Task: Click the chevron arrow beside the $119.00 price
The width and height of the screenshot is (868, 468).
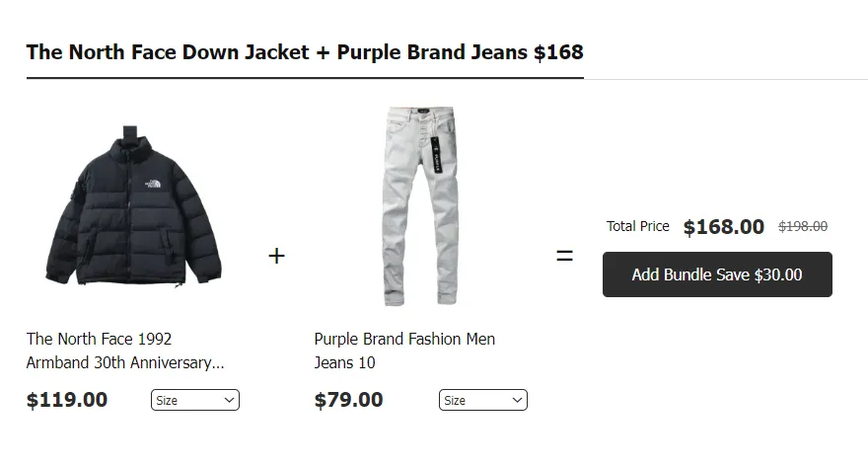Action: click(230, 400)
